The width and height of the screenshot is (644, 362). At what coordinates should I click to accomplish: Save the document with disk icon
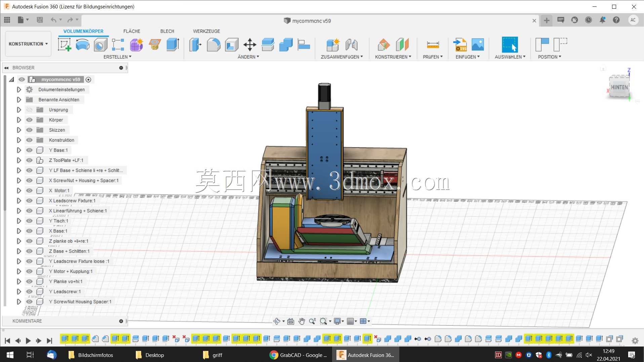[x=40, y=20]
